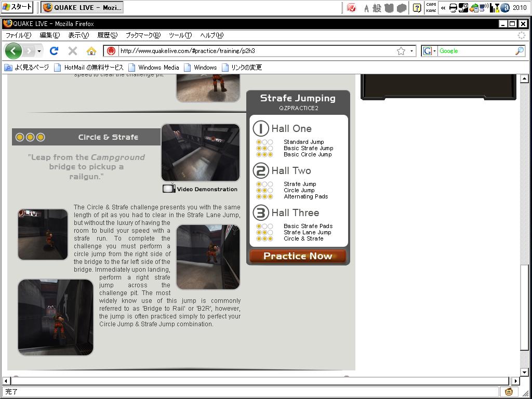Reload the page with the refresh icon
Image resolution: width=532 pixels, height=399 pixels.
pyautogui.click(x=54, y=51)
